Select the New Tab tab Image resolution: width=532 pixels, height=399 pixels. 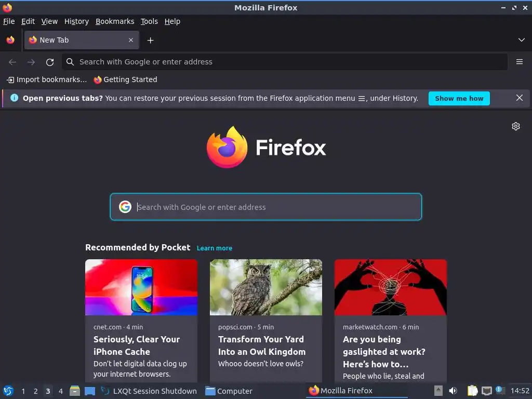pyautogui.click(x=82, y=40)
